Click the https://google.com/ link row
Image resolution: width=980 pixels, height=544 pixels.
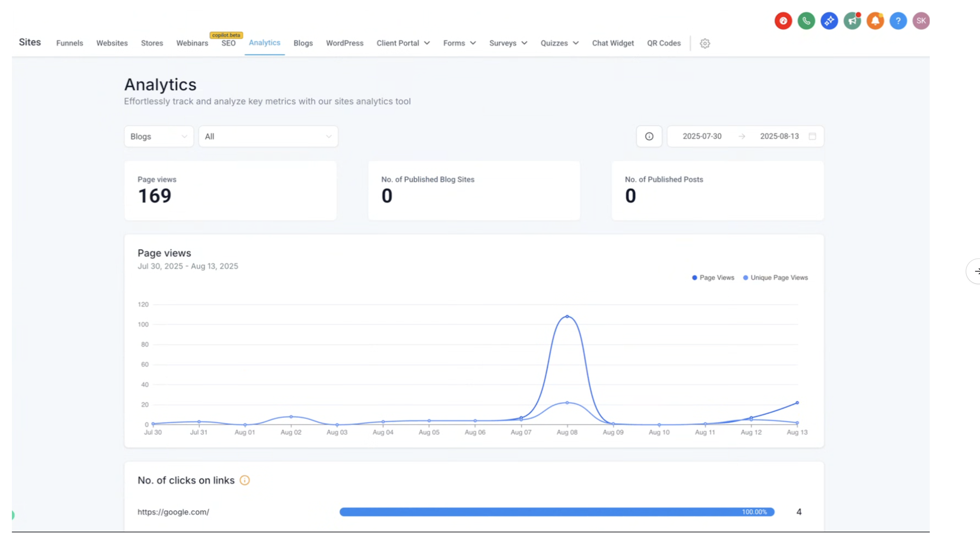coord(173,511)
